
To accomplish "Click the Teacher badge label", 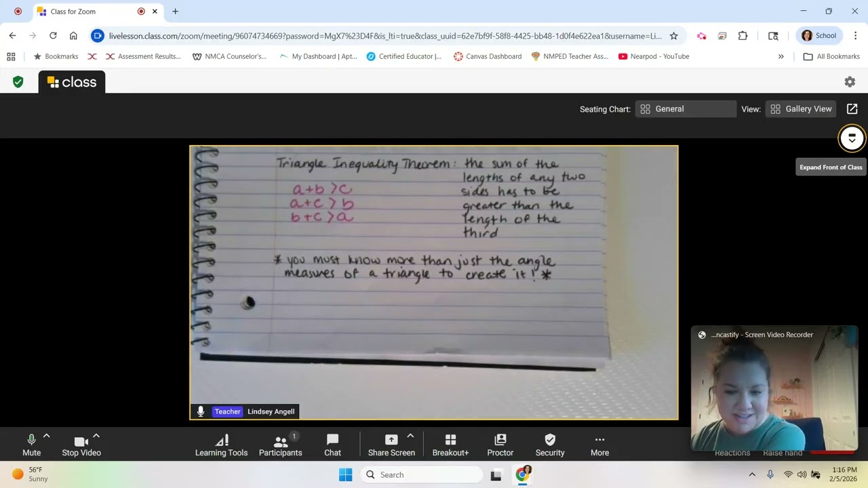I will (x=227, y=411).
